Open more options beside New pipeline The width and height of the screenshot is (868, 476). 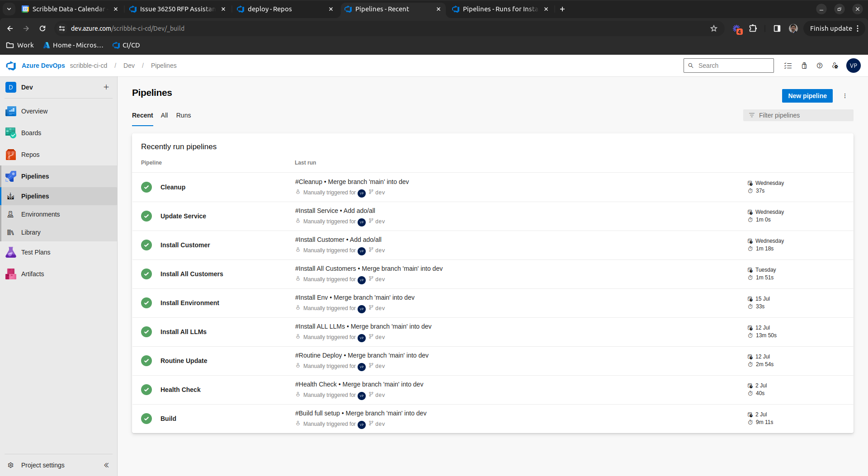point(845,96)
